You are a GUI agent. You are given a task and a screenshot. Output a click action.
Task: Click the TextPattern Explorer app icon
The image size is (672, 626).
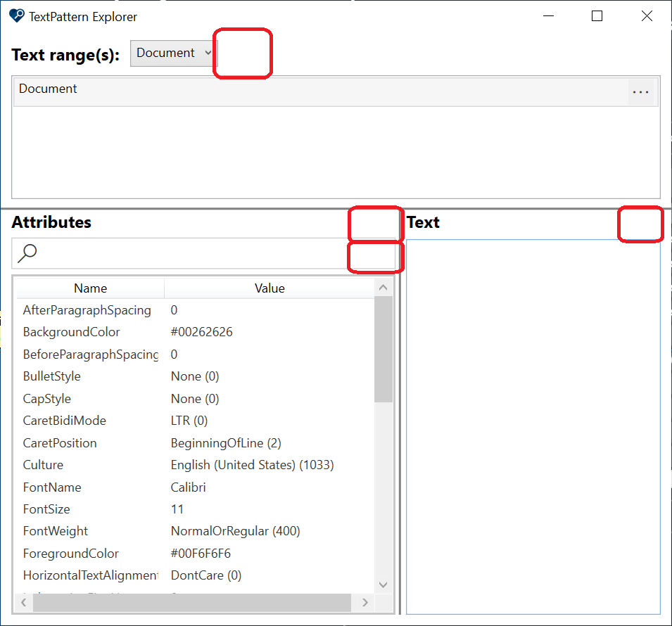17,16
